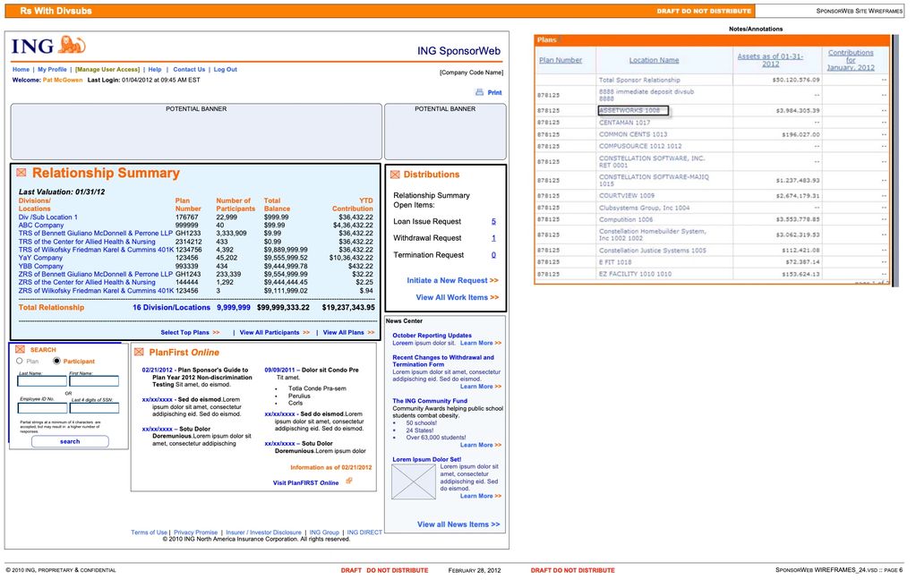The image size is (916, 588).
Task: Select the Plan radio button
Action: (20, 361)
